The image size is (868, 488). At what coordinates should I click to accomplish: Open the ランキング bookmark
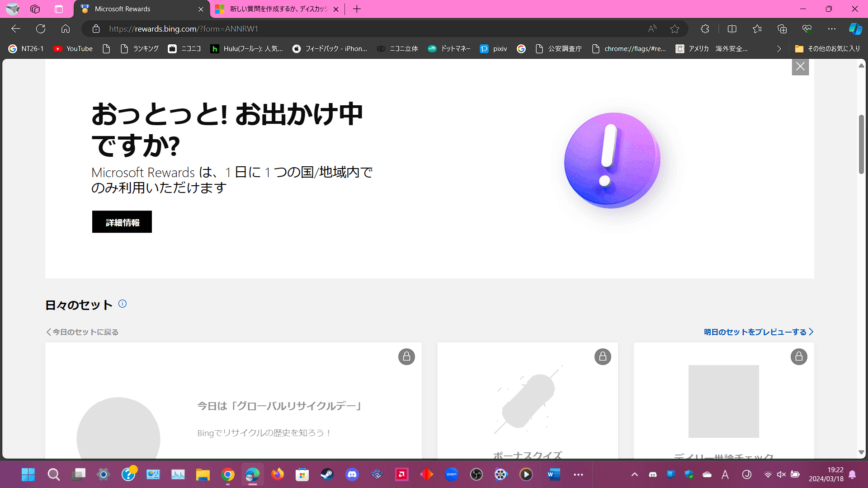[139, 49]
